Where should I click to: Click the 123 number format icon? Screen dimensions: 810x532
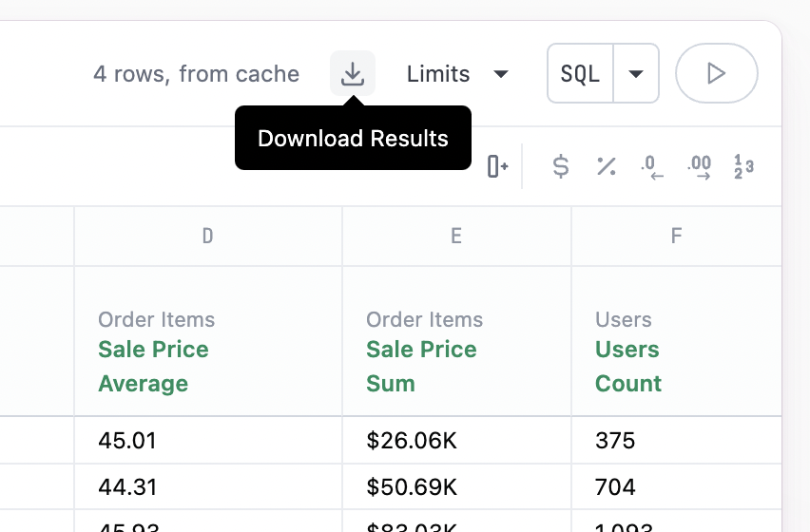pos(743,166)
